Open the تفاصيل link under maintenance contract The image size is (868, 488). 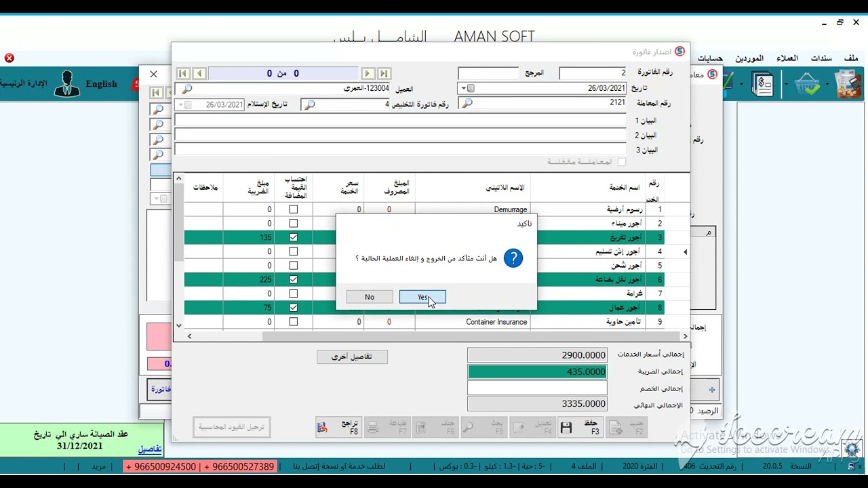point(150,449)
